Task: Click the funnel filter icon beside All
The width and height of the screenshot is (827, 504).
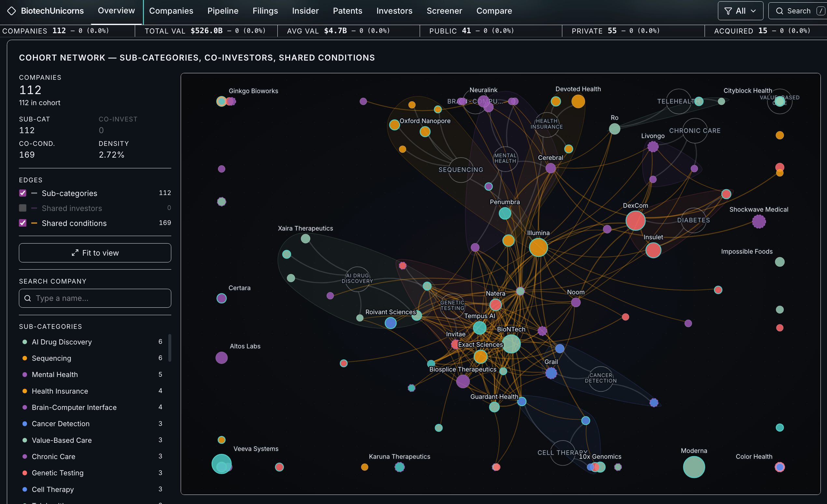Action: [728, 11]
